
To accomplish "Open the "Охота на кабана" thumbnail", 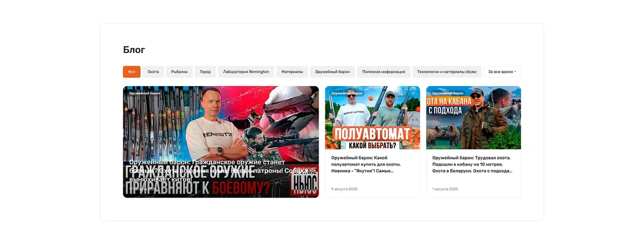I will (473, 117).
